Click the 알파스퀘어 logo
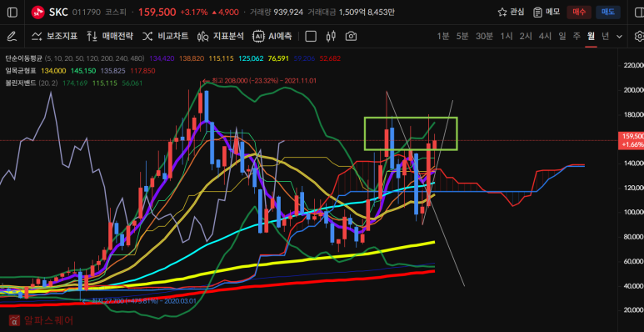644x332 pixels. click(41, 320)
